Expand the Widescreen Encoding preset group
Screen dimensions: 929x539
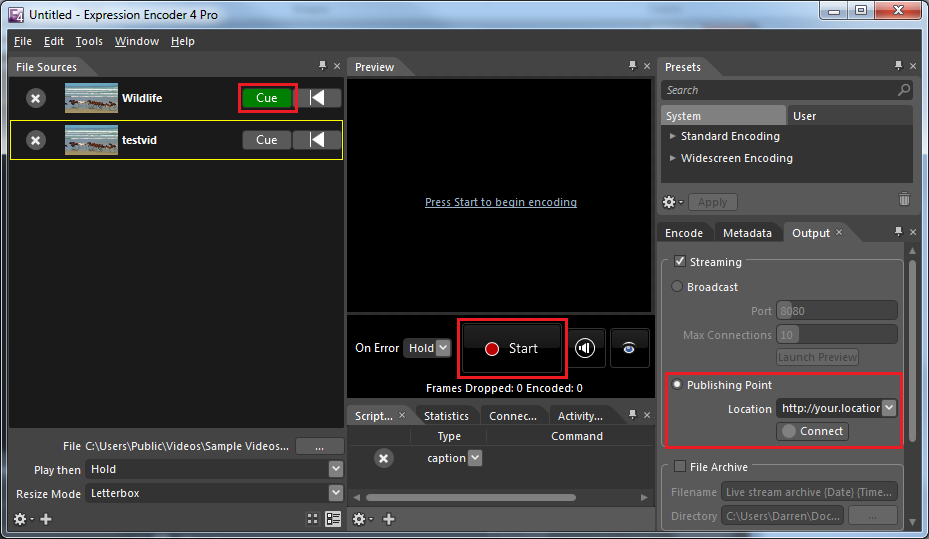pyautogui.click(x=672, y=158)
